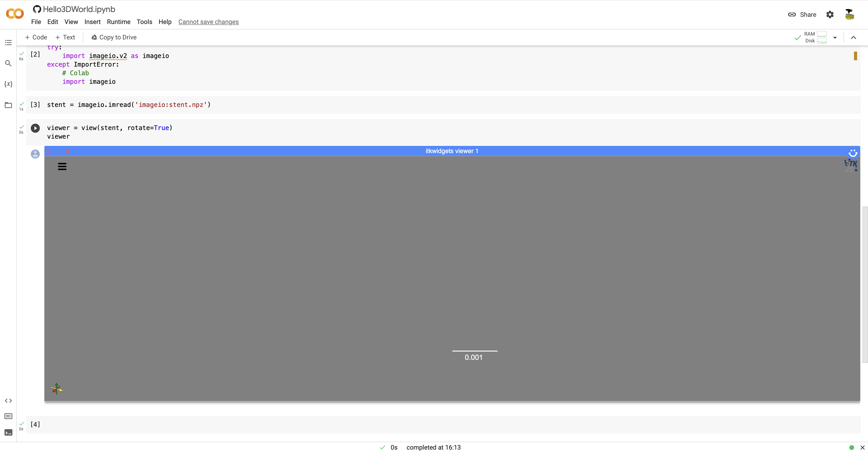The image size is (868, 453).
Task: Open Colab settings
Action: coord(830,14)
